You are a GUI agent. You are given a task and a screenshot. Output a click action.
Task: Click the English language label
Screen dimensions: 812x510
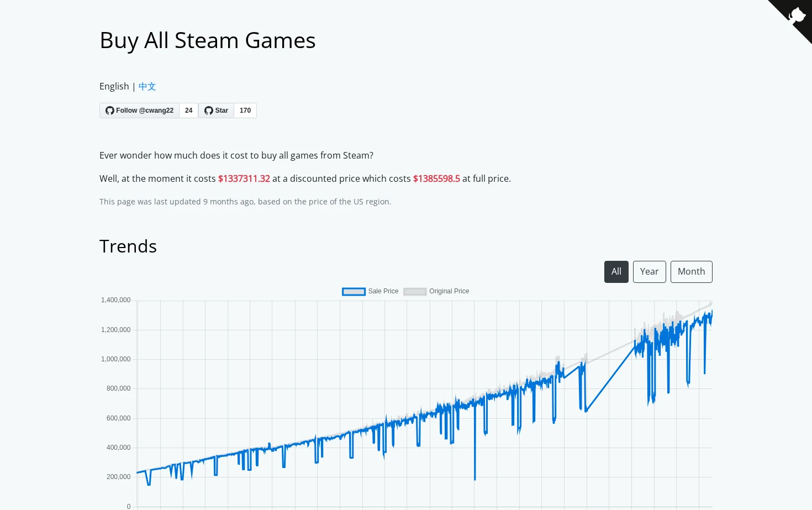tap(114, 86)
